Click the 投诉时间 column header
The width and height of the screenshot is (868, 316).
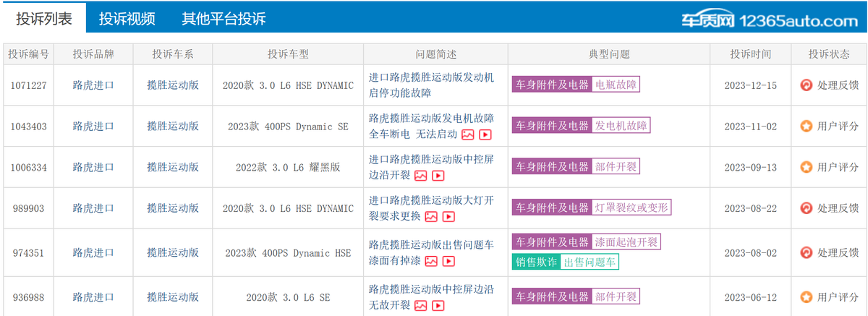tap(751, 54)
